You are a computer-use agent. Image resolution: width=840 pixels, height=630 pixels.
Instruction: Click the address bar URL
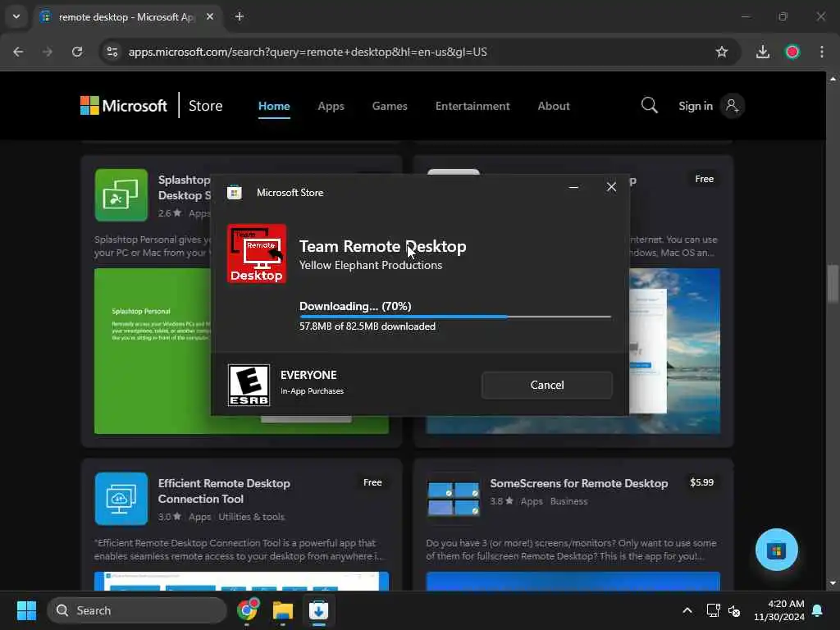point(308,52)
